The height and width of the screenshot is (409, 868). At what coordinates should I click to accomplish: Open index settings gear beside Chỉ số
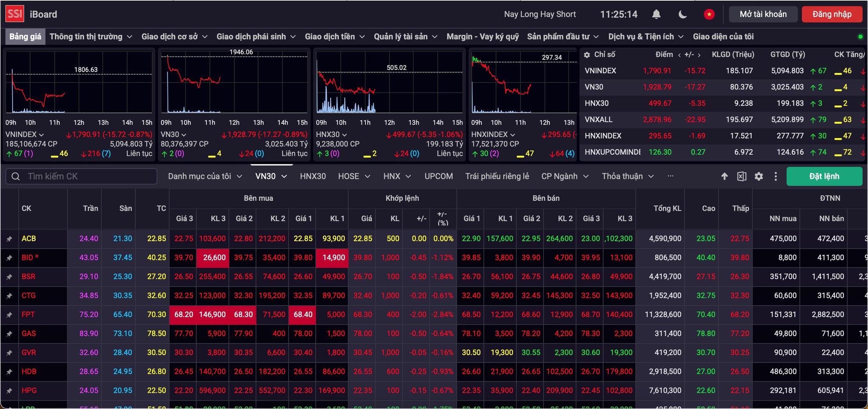pos(587,55)
